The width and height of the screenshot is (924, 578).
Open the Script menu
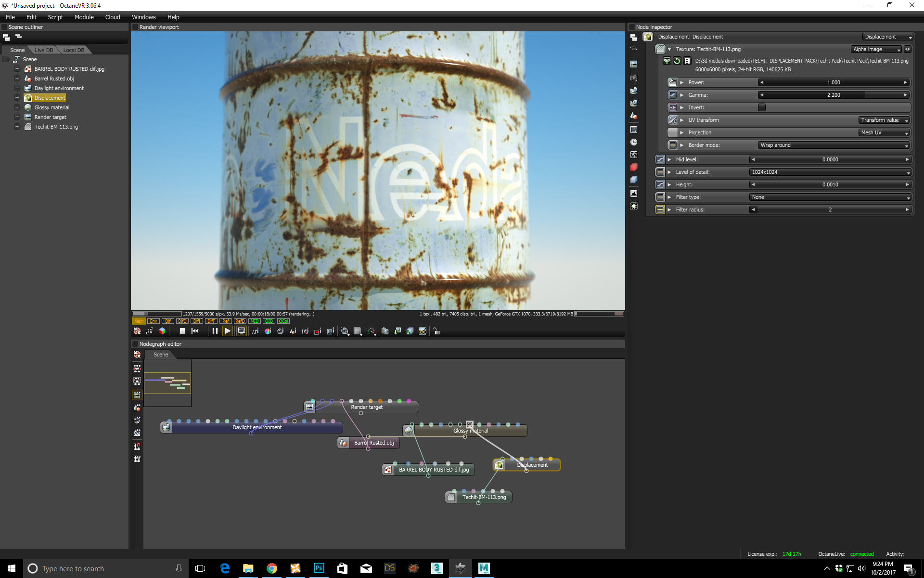pyautogui.click(x=55, y=17)
